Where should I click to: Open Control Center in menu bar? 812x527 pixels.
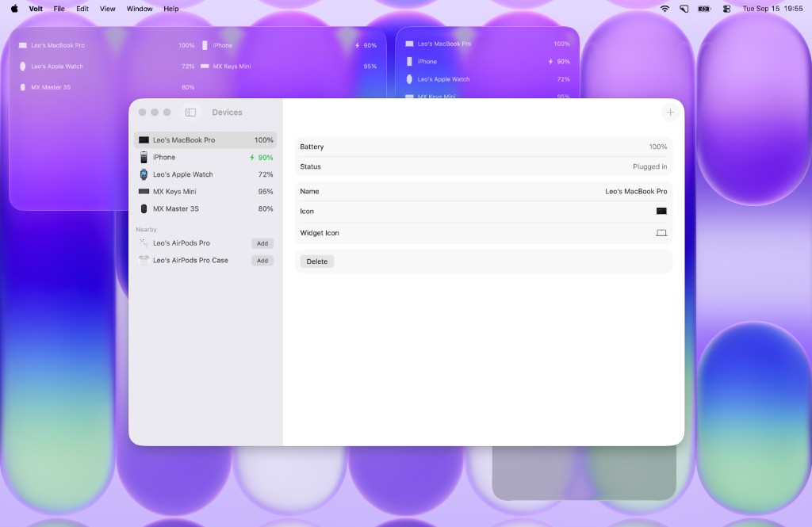click(x=726, y=8)
